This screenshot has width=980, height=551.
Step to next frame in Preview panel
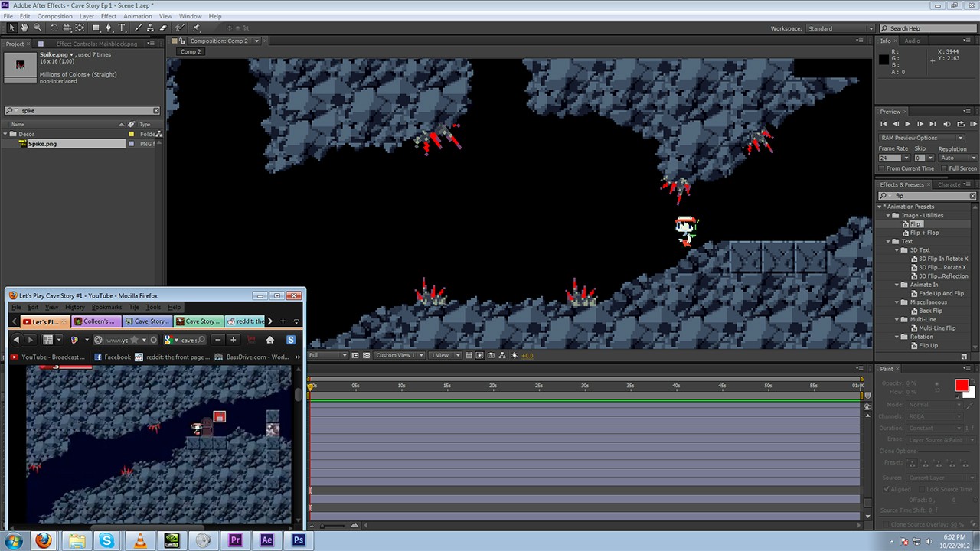tap(920, 124)
